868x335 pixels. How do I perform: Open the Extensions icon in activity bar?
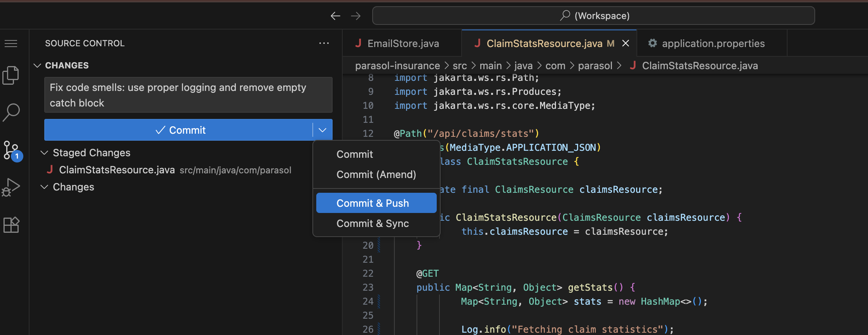[x=11, y=225]
